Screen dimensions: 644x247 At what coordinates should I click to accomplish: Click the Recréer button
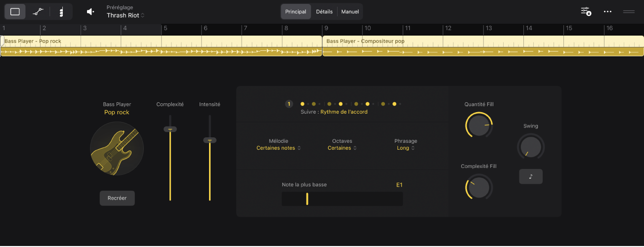(117, 198)
